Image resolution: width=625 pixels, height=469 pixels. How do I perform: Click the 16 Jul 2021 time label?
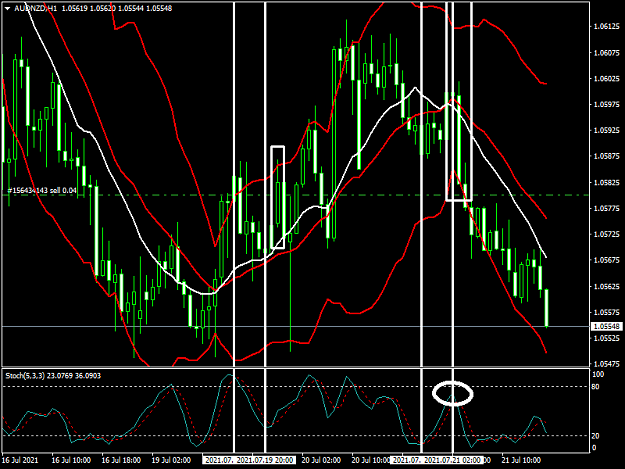(x=20, y=460)
